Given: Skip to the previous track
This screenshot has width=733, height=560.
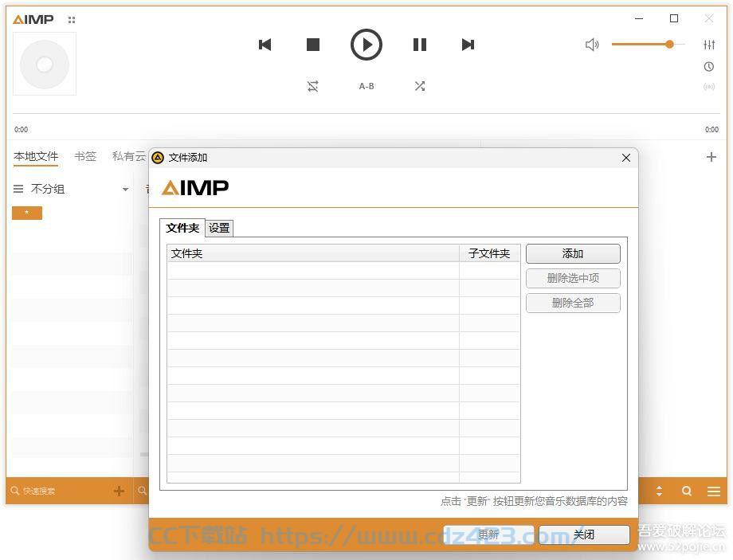Looking at the screenshot, I should (x=265, y=45).
